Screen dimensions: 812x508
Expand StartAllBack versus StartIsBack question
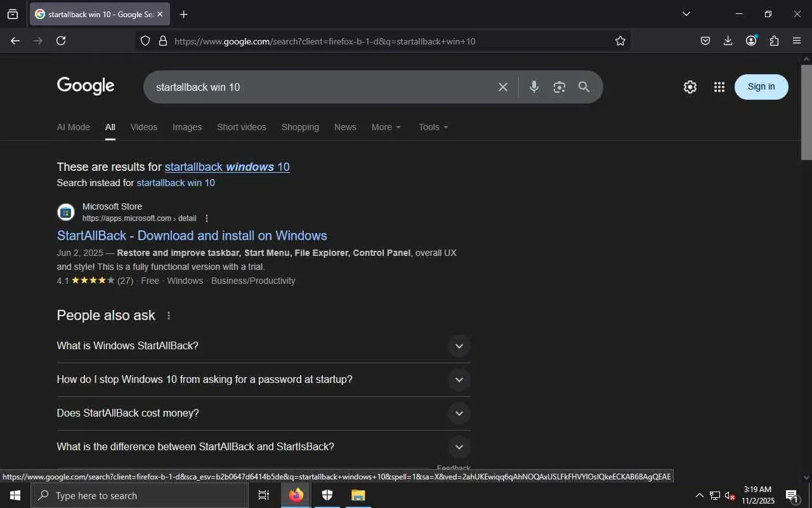[264, 447]
